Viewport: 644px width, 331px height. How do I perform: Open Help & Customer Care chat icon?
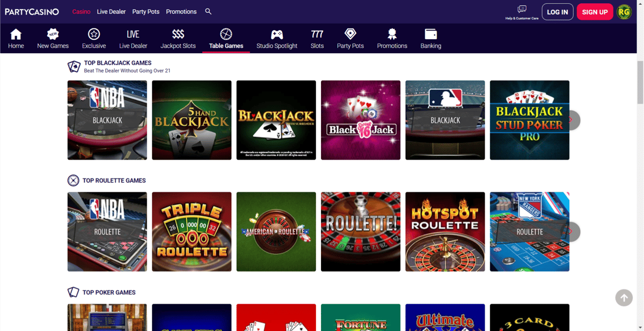point(522,9)
